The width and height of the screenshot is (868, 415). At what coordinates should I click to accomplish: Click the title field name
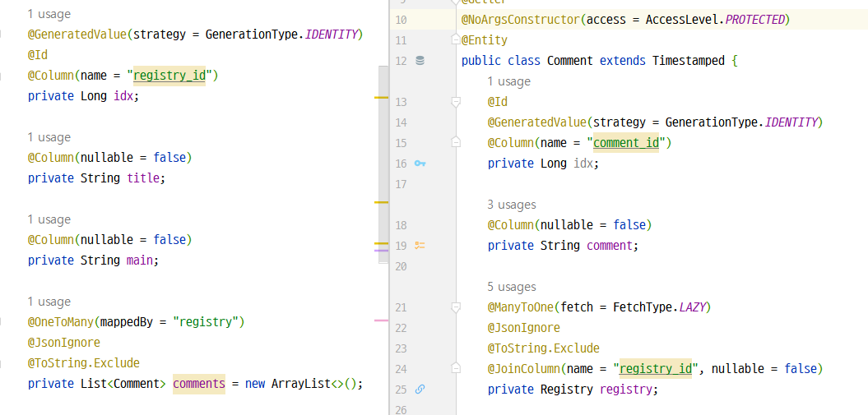(x=143, y=178)
